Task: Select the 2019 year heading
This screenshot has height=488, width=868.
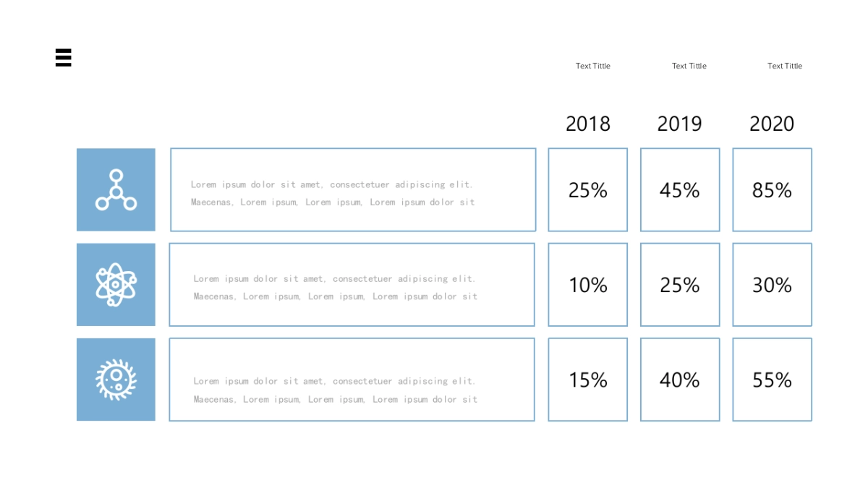Action: point(680,124)
